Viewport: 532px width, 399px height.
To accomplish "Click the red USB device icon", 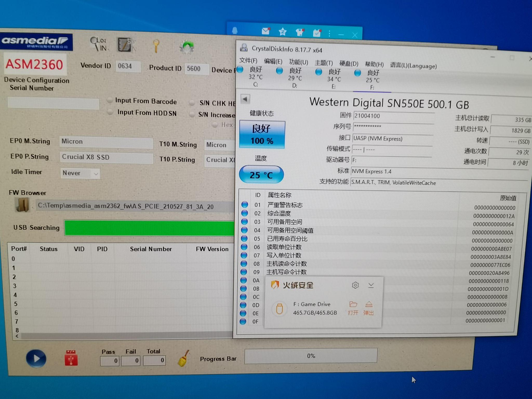I will click(71, 358).
